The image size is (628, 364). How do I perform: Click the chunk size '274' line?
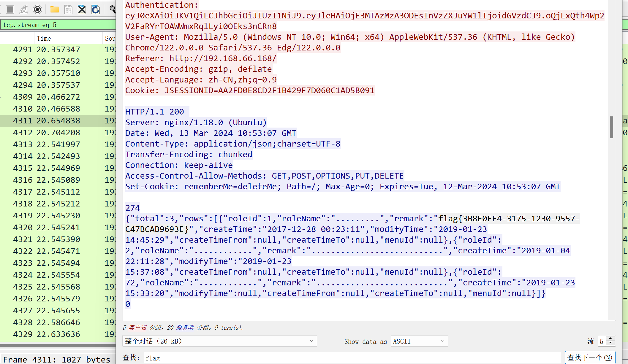(132, 208)
